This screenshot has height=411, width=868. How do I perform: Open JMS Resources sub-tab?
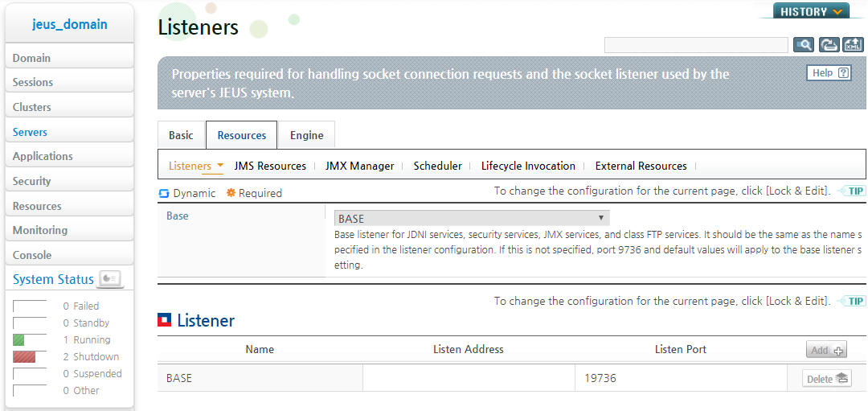pos(270,166)
